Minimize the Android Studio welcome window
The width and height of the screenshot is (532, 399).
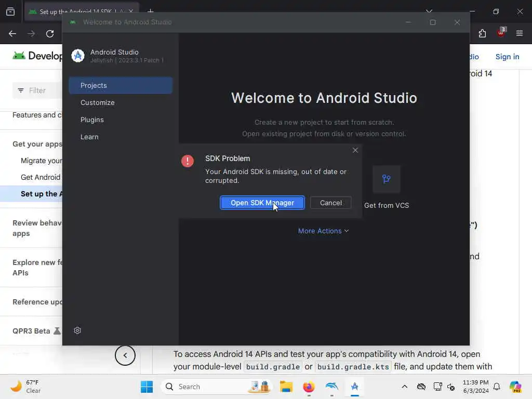(408, 22)
